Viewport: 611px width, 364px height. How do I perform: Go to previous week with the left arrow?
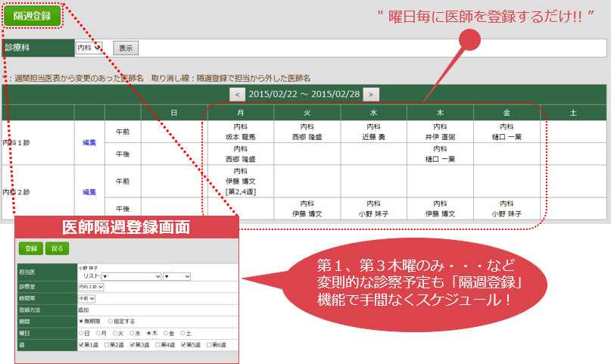237,95
